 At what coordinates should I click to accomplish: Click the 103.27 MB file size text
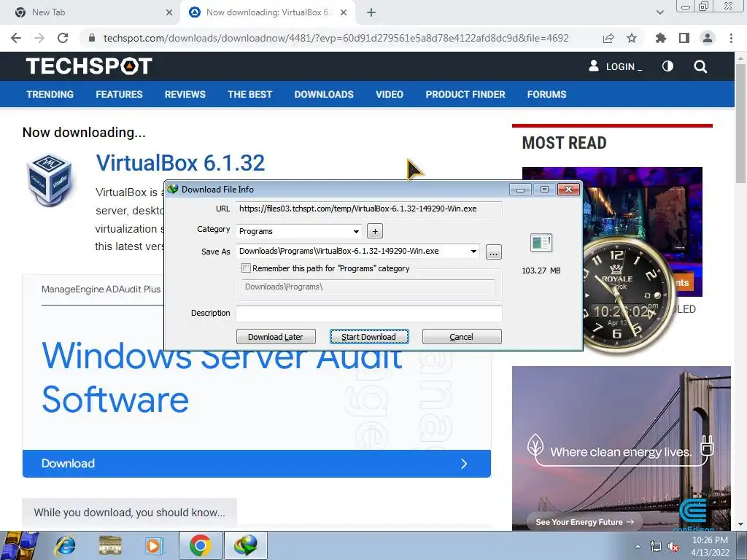(x=541, y=271)
